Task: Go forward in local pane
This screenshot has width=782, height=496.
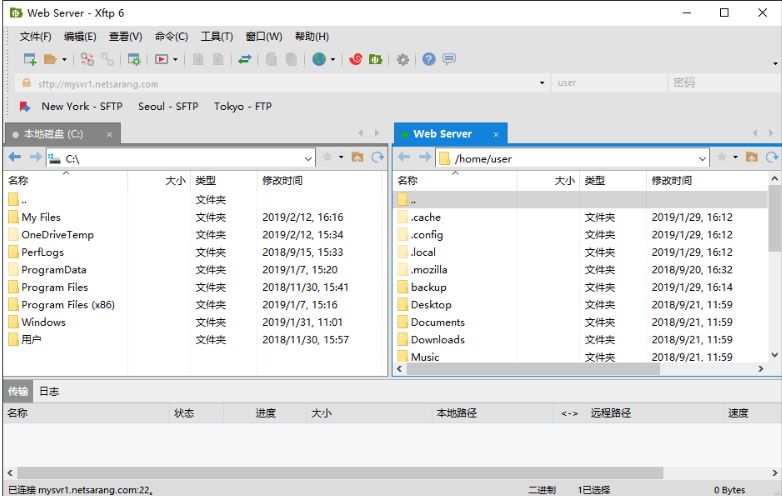Action: point(35,157)
